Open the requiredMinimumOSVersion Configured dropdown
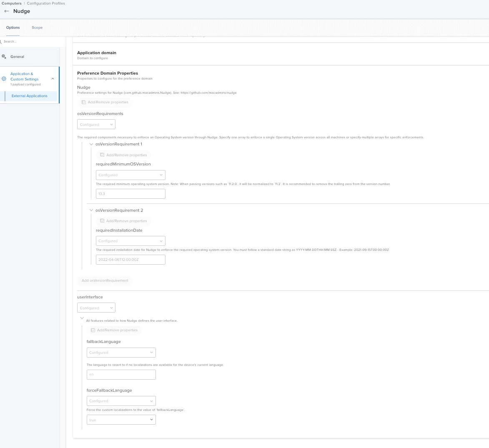This screenshot has width=489, height=448. [130, 175]
